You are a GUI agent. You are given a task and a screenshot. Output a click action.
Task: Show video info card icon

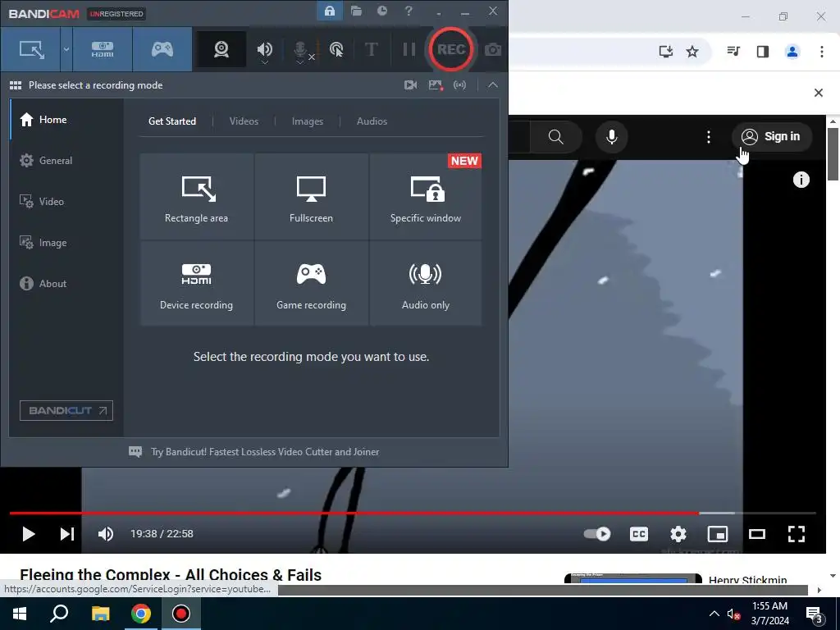click(x=801, y=180)
